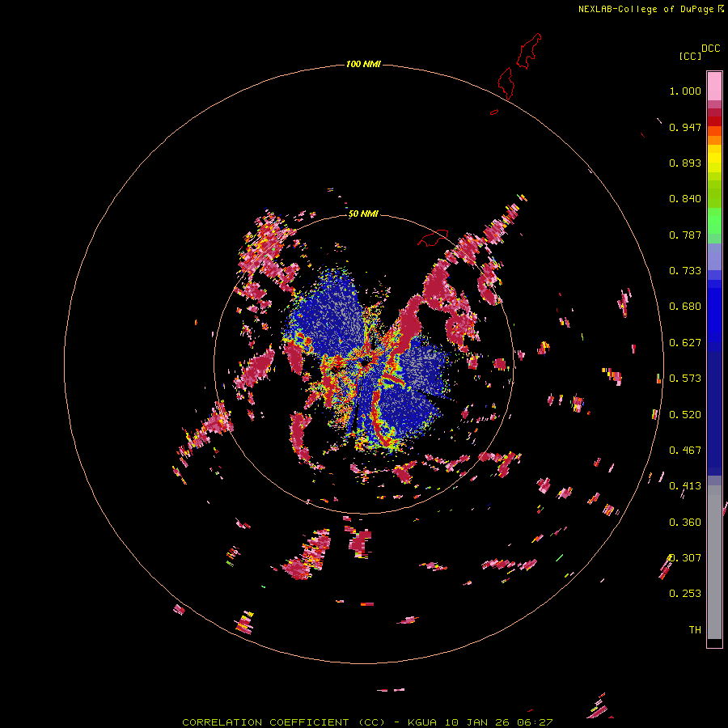
Task: Click the 0.627 legend value
Action: (685, 343)
